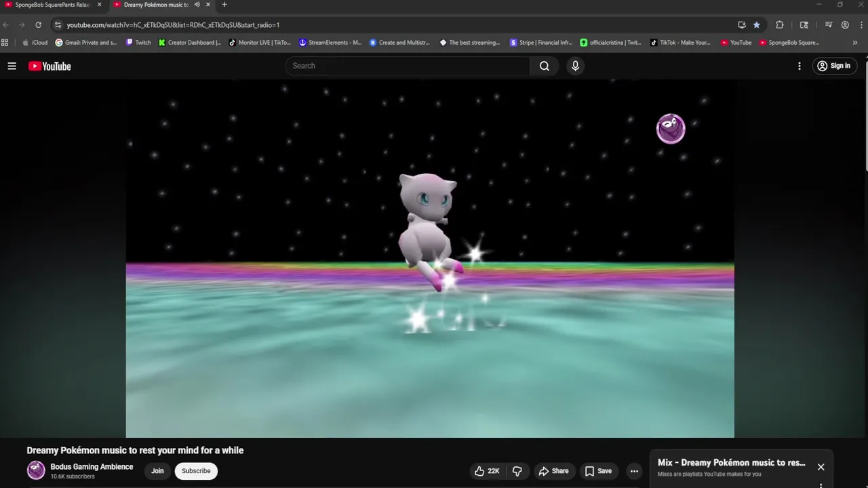Close the Mix playlist panel

click(821, 467)
